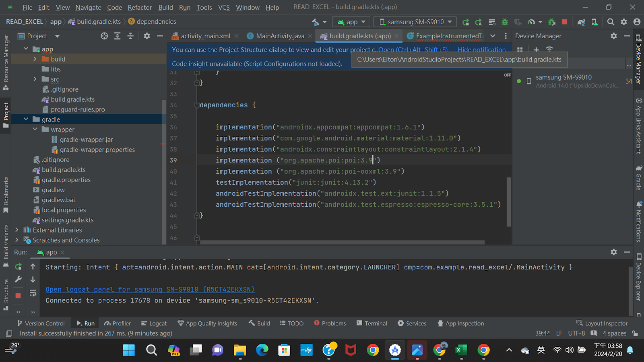Toggle the Structure tool window
Screen dimensions: 644x362
click(6, 294)
